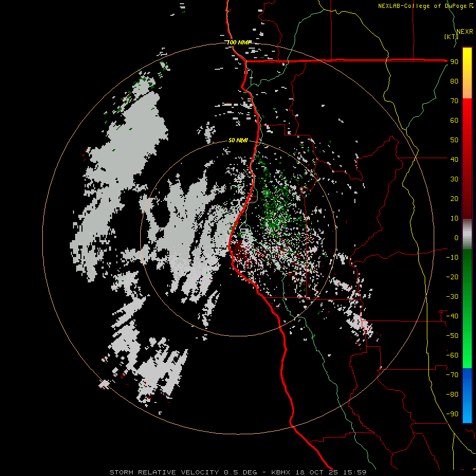The width and height of the screenshot is (476, 476).
Task: Click the positive 10 value on velocity scale
Action: 454,218
